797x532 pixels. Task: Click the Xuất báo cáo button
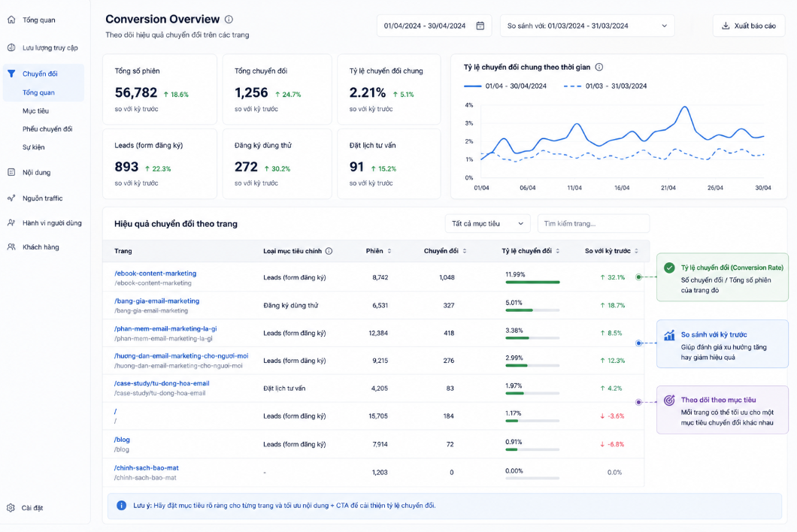coord(749,26)
